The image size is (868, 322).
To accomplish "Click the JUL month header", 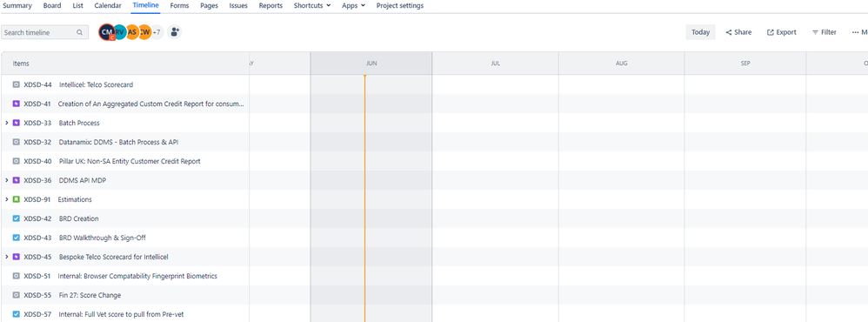I will click(496, 64).
